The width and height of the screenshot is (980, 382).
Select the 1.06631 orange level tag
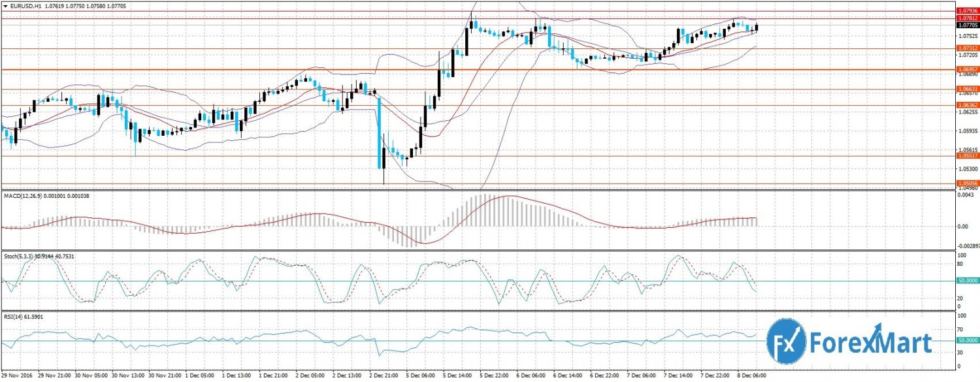tap(967, 89)
